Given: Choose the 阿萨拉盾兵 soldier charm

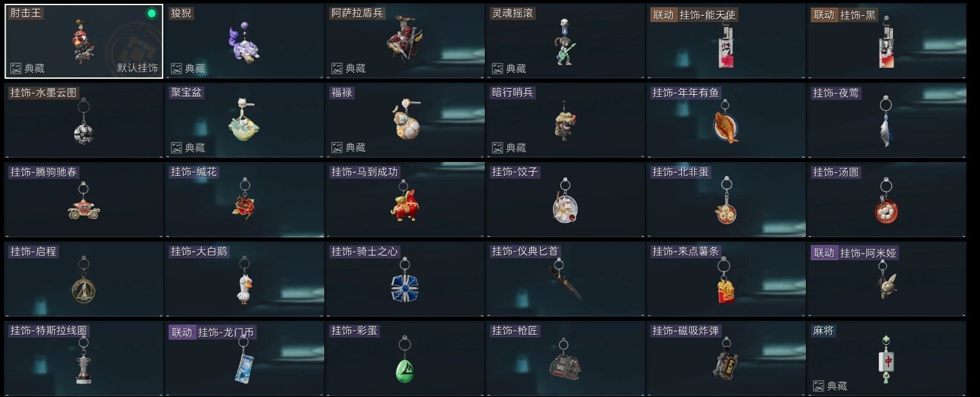Looking at the screenshot, I should pos(404,43).
